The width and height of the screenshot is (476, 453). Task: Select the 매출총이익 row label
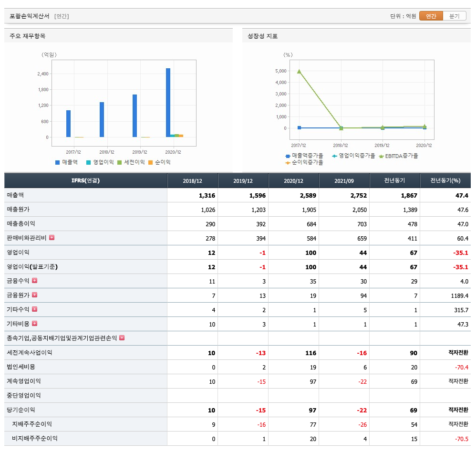21,223
